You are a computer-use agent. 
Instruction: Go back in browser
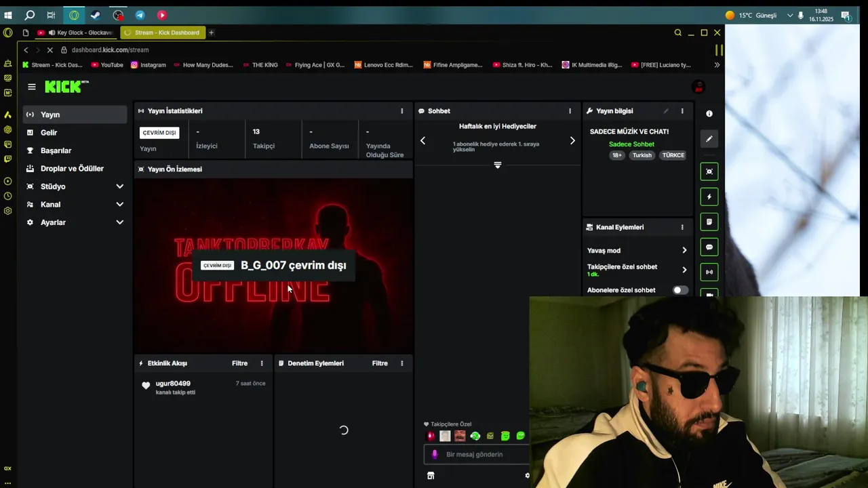[x=26, y=49]
